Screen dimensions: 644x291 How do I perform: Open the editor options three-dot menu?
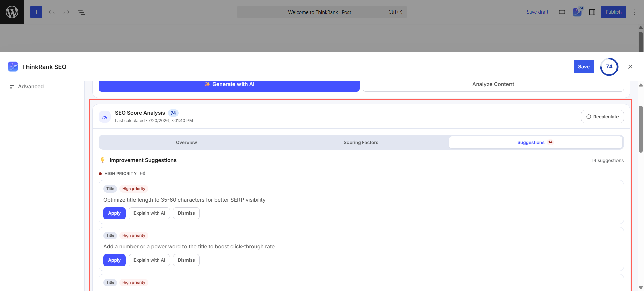click(x=635, y=12)
